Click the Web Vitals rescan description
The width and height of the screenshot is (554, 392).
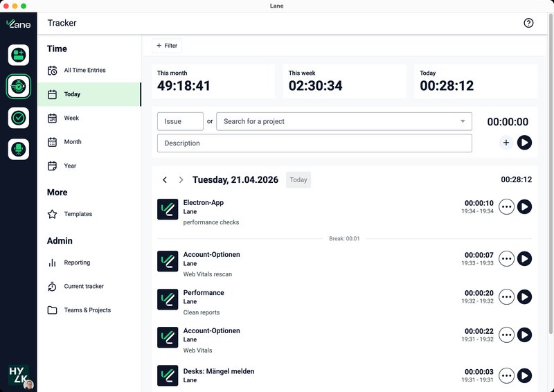207,274
